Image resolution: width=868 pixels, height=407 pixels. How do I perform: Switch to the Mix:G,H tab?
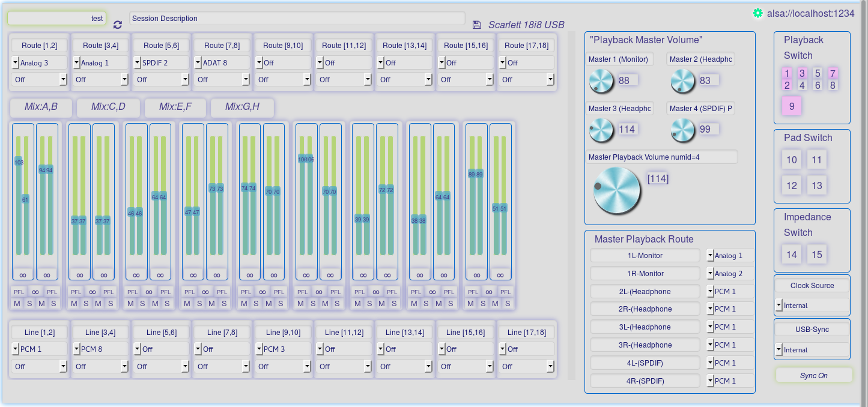coord(242,107)
